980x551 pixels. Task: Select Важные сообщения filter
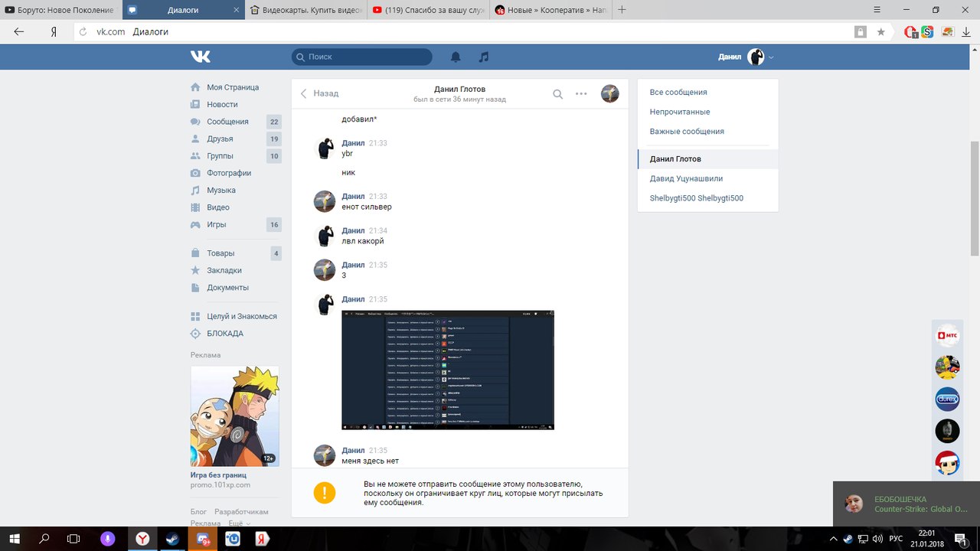click(x=687, y=132)
